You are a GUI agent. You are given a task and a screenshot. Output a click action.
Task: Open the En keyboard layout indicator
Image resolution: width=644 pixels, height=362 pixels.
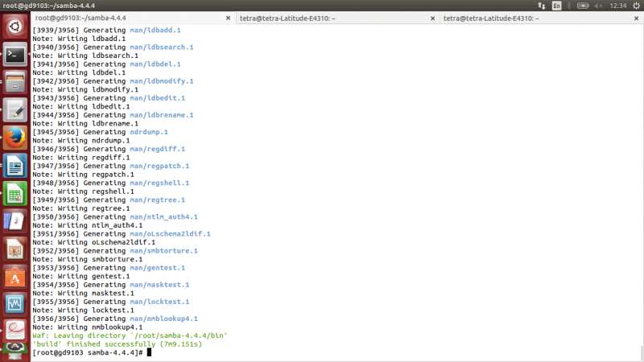click(556, 6)
